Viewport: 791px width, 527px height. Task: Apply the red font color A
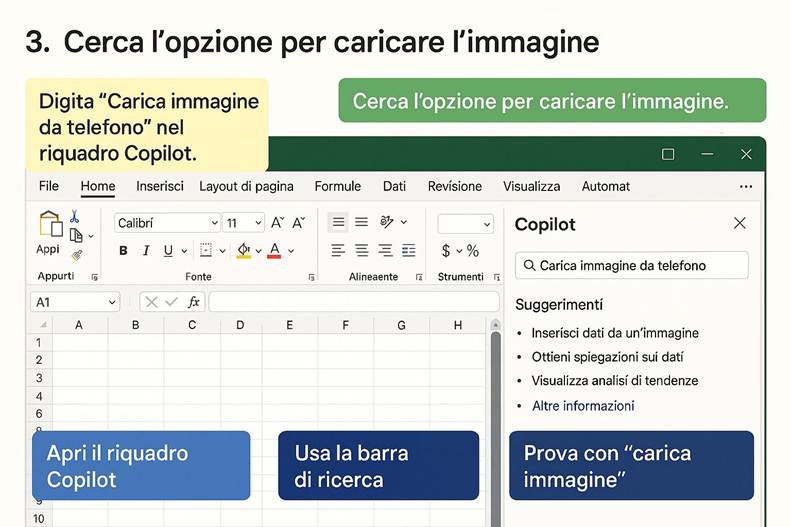(274, 250)
